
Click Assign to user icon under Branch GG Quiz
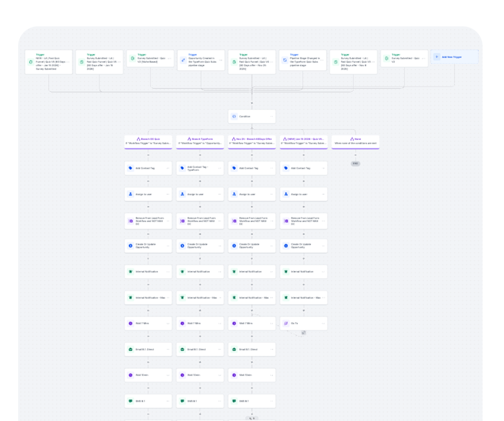pyautogui.click(x=130, y=194)
